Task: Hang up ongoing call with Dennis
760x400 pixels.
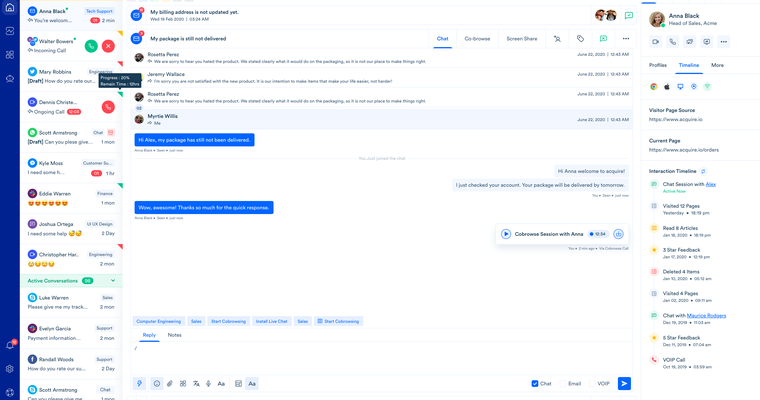Action: (108, 107)
